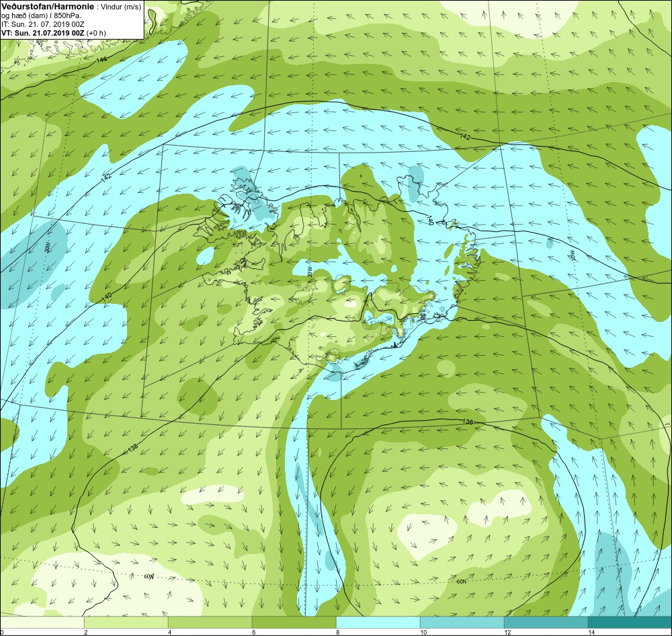This screenshot has width=672, height=636.
Task: Select the 'og hæð (dam) í 850hPa.' line
Action: (42, 16)
